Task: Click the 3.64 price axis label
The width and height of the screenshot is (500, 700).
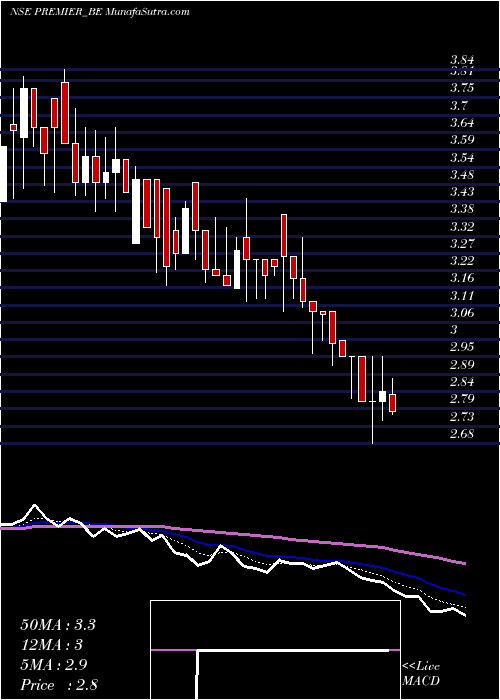Action: tap(462, 122)
